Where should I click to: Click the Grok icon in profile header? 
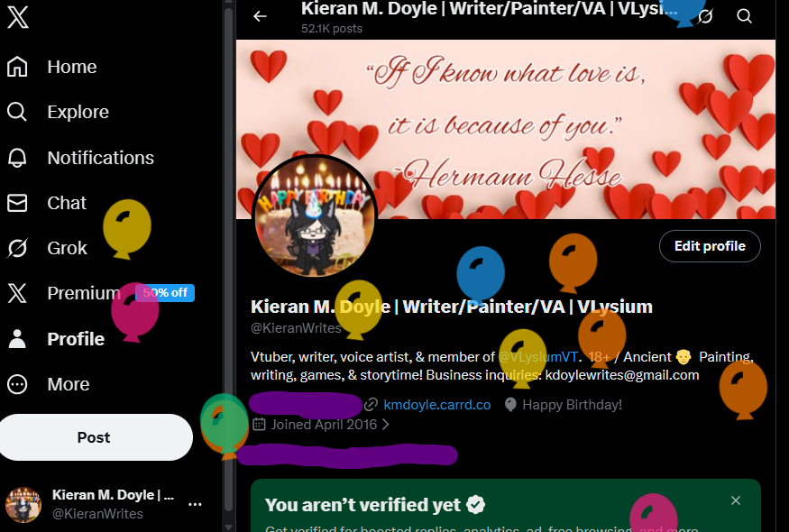(705, 16)
